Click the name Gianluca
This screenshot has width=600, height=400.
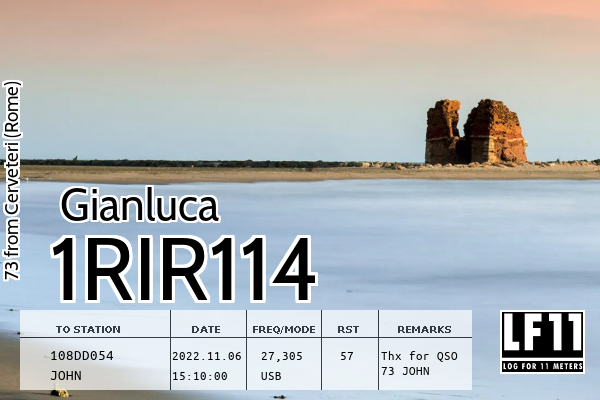[139, 204]
